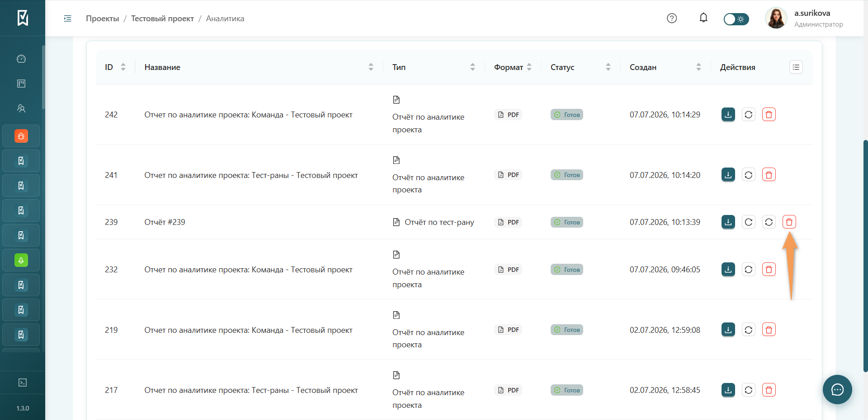Toggle the dark/light theme switch
This screenshot has height=420, width=868.
click(x=736, y=19)
